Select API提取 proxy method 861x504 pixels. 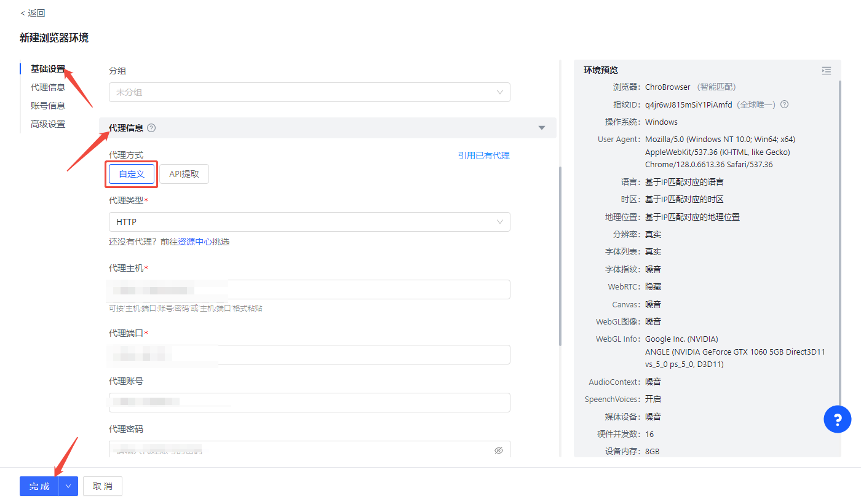pos(184,174)
